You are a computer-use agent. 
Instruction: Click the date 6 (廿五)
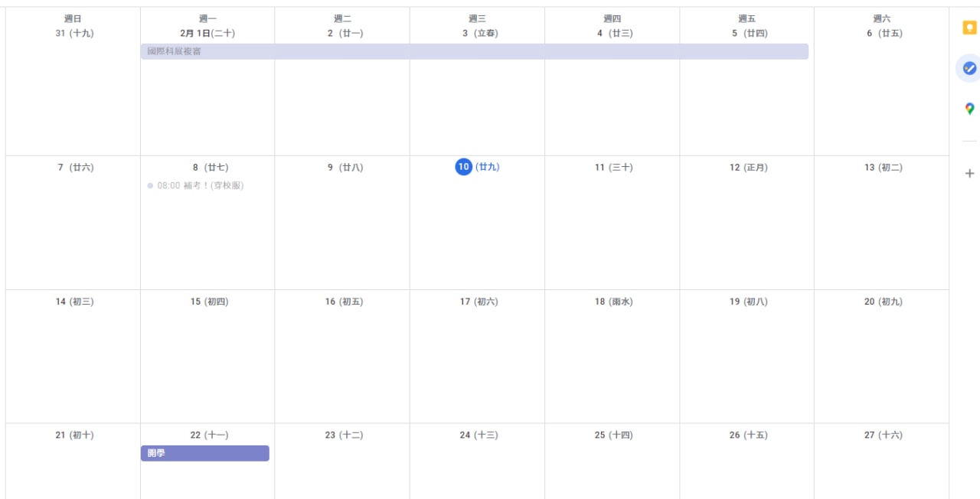[x=883, y=33]
